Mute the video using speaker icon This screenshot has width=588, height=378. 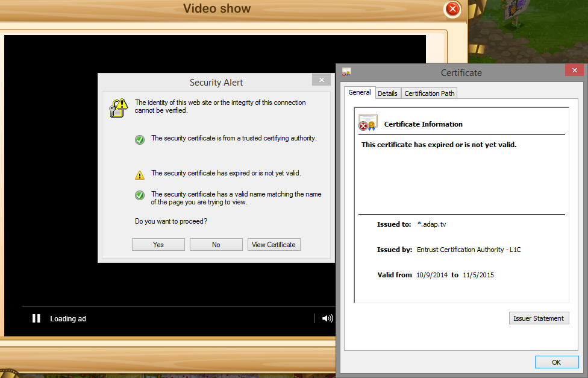[x=327, y=318]
